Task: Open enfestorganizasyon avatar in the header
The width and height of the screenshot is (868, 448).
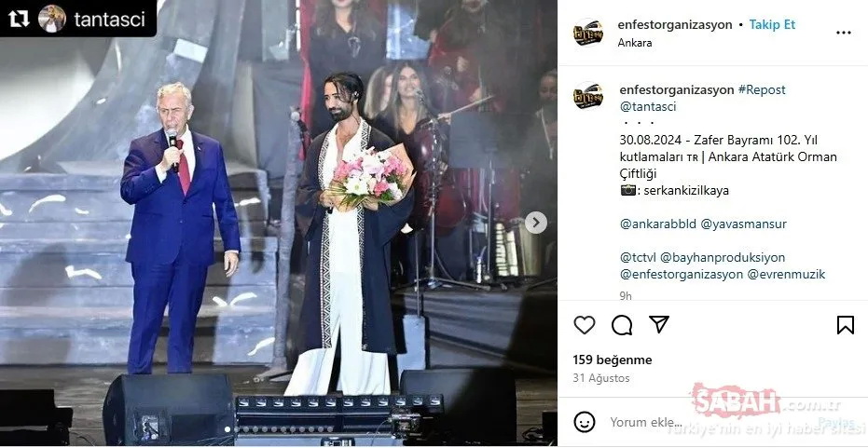Action: [588, 33]
